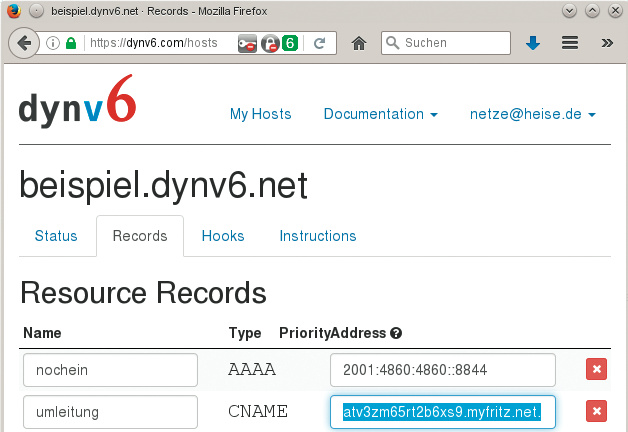Minimize the Firefox window
Image resolution: width=628 pixels, height=432 pixels.
coord(569,11)
